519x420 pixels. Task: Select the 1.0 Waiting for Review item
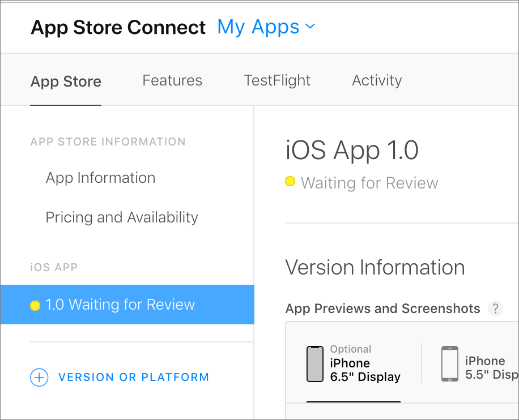coord(120,305)
